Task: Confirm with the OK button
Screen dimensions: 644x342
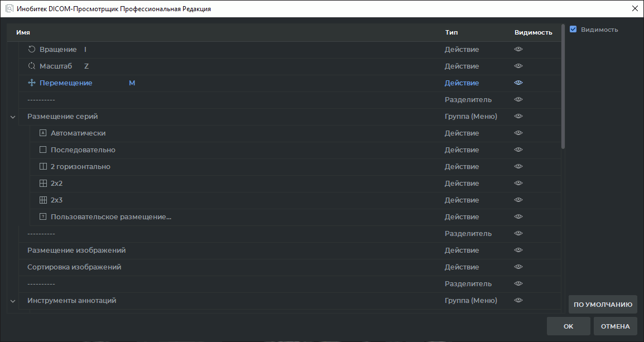Action: click(568, 326)
